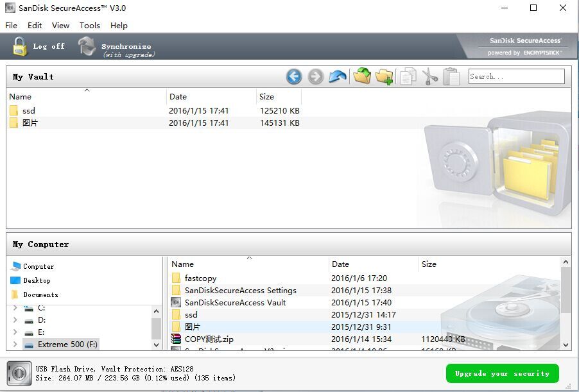Expand the C: drive tree node
This screenshot has height=392, width=579.
(15, 309)
